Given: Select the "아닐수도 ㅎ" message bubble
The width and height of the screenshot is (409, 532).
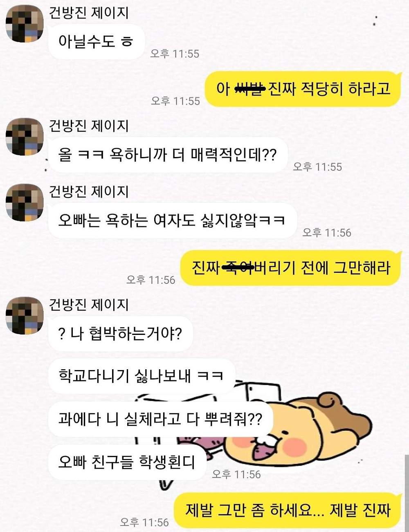Looking at the screenshot, I should 97,41.
